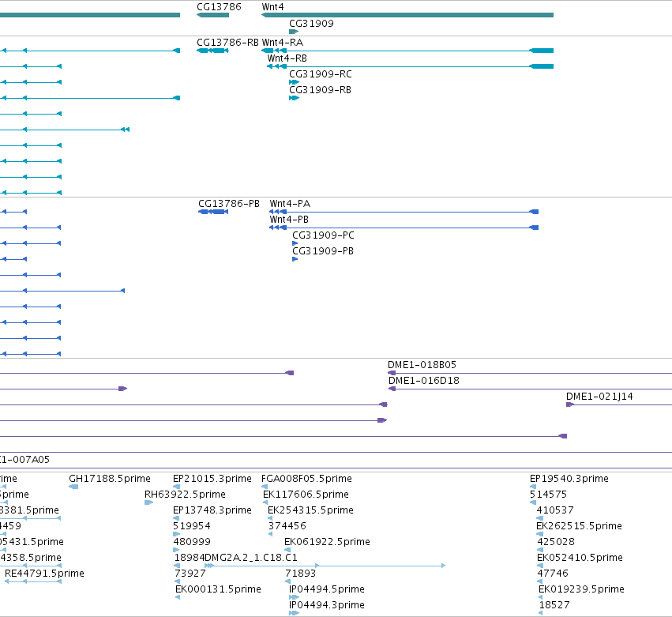Viewport: 672px width, 617px height.
Task: Select the DME1-016D18 clone label
Action: [424, 381]
